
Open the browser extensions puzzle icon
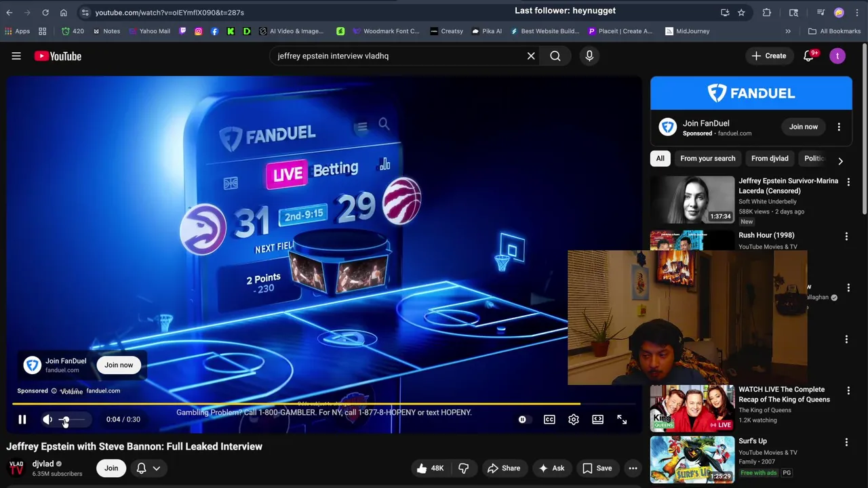tap(767, 12)
